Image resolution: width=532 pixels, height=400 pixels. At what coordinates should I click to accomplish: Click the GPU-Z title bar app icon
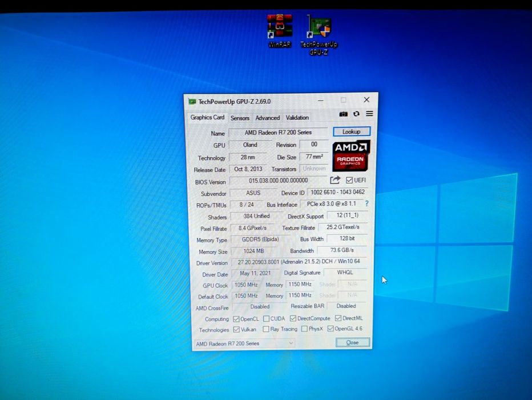192,102
